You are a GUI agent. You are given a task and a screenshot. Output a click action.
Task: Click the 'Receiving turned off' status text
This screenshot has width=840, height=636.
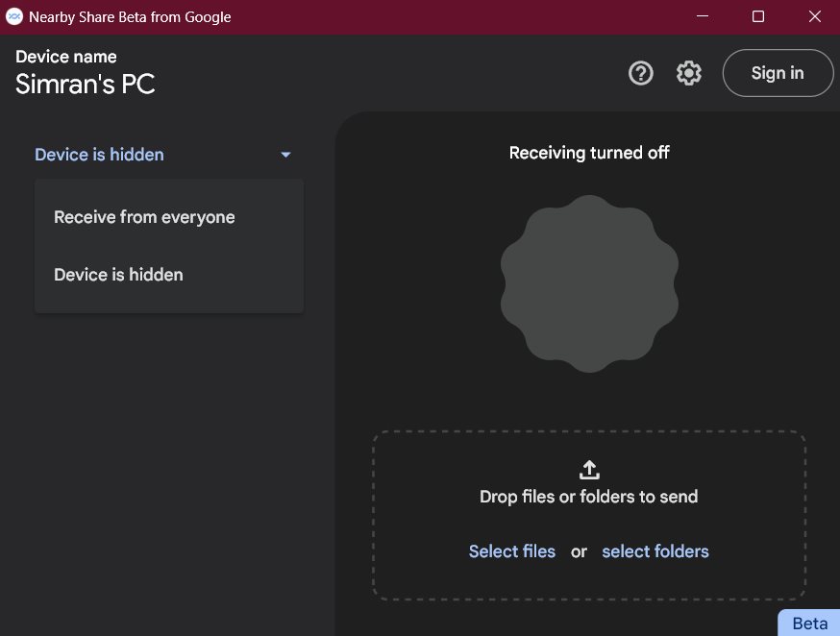pos(589,153)
